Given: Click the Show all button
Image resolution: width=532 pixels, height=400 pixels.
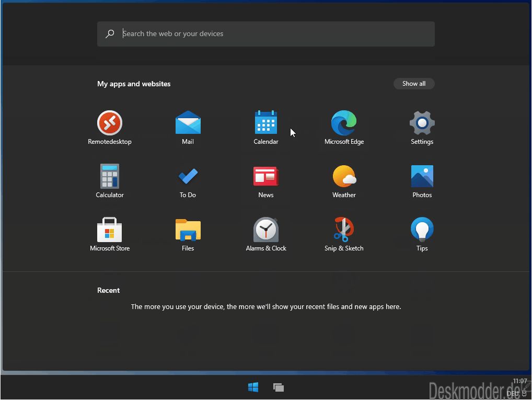Looking at the screenshot, I should click(413, 84).
